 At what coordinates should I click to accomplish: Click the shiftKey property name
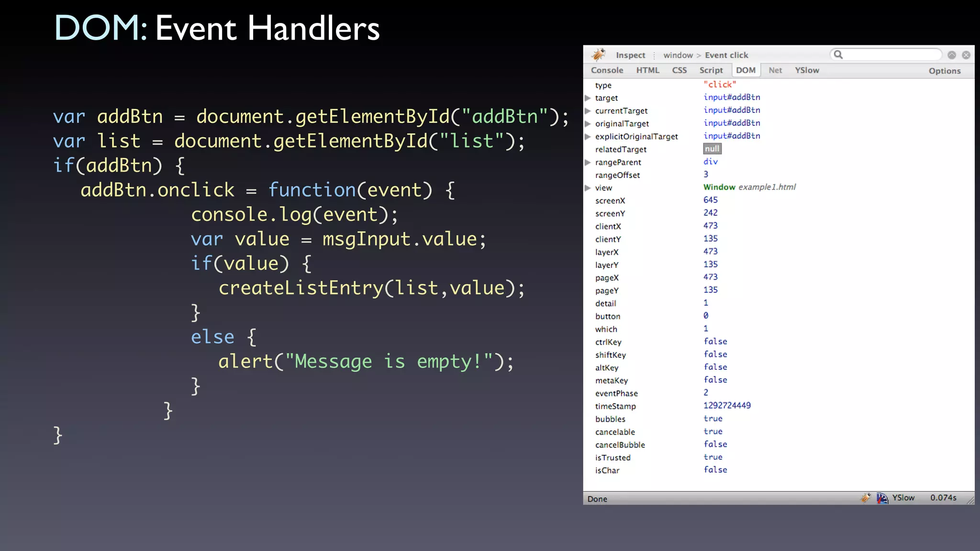611,355
